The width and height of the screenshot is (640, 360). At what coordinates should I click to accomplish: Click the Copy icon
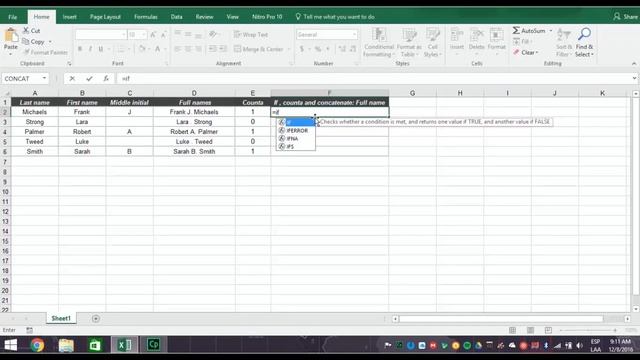click(26, 42)
